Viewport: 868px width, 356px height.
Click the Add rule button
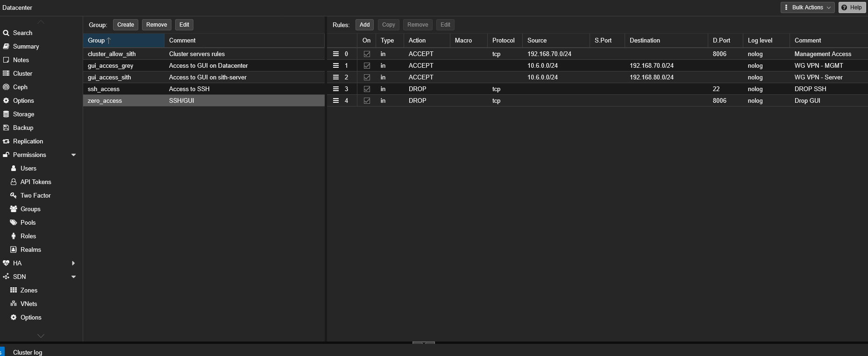(365, 25)
